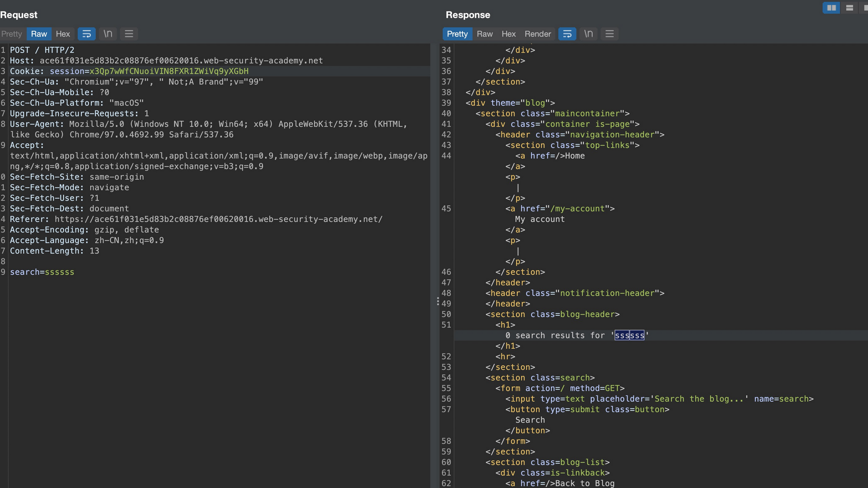The image size is (868, 488).
Task: Click the Back to Blog link line
Action: (x=560, y=483)
